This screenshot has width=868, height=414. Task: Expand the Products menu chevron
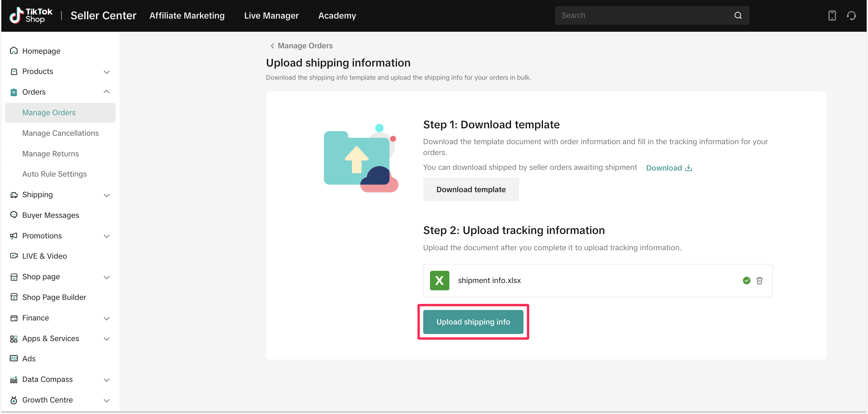107,72
